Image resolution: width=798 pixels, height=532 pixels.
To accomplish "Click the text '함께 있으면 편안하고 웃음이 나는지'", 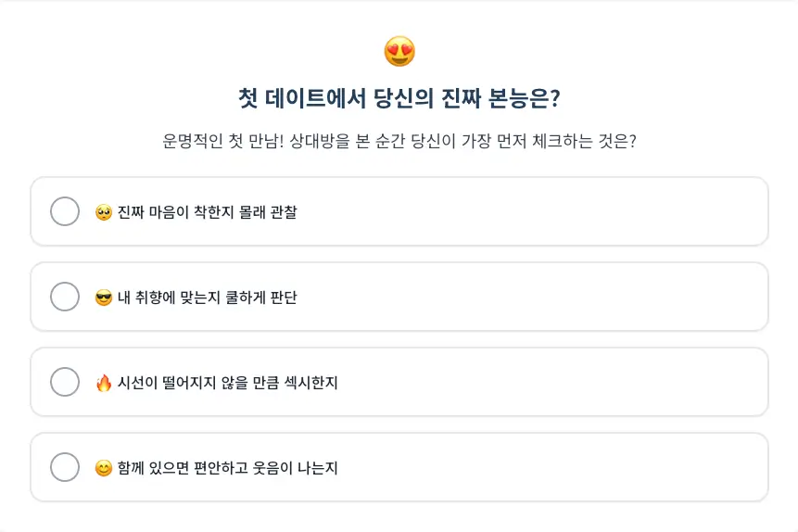I will point(227,468).
